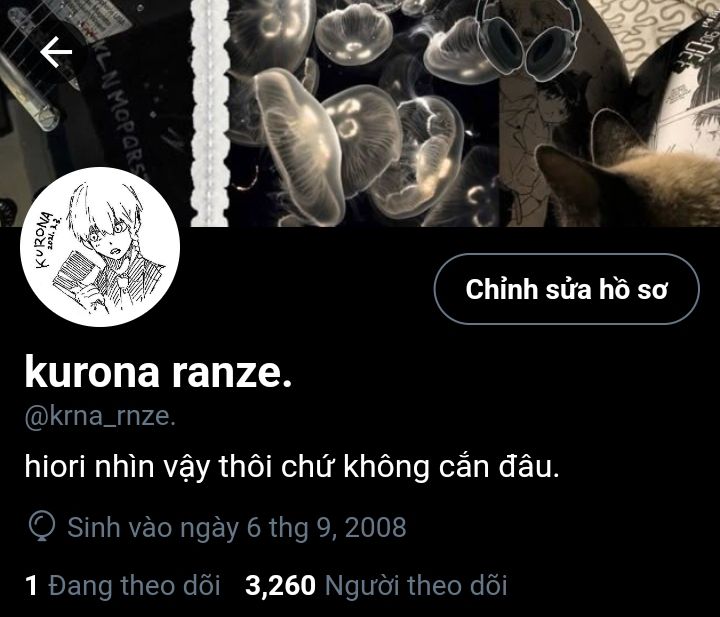Go back using the arrow icon
This screenshot has height=617, width=720.
56,51
